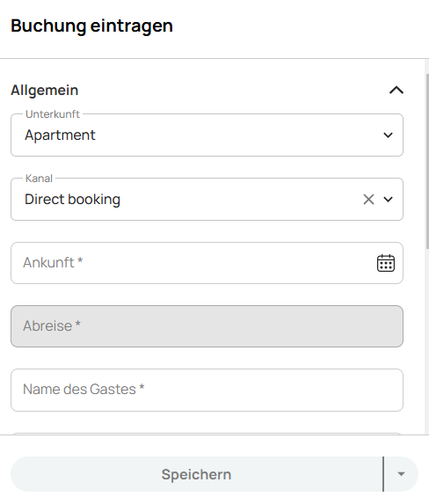Image resolution: width=429 pixels, height=504 pixels.
Task: Click the Unterkunft field label
Action: (53, 114)
